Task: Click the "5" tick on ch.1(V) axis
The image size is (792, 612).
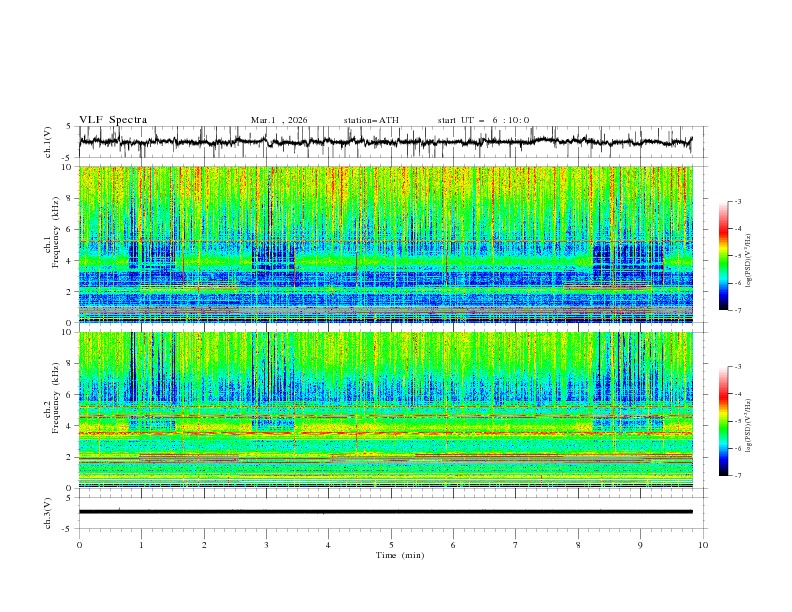Action: [70, 127]
